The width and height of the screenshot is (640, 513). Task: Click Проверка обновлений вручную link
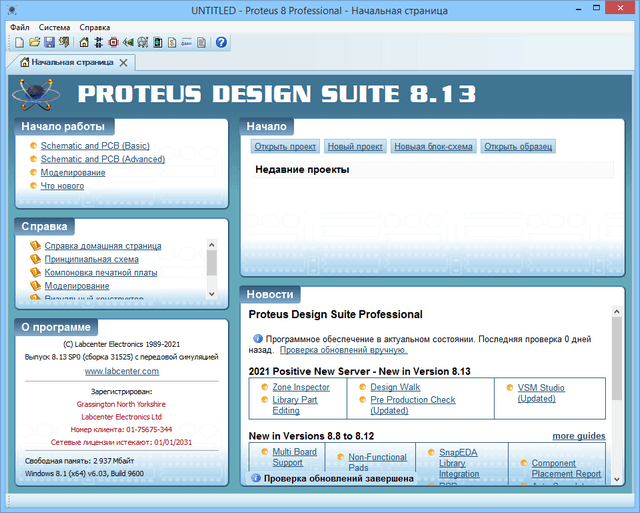coord(344,350)
